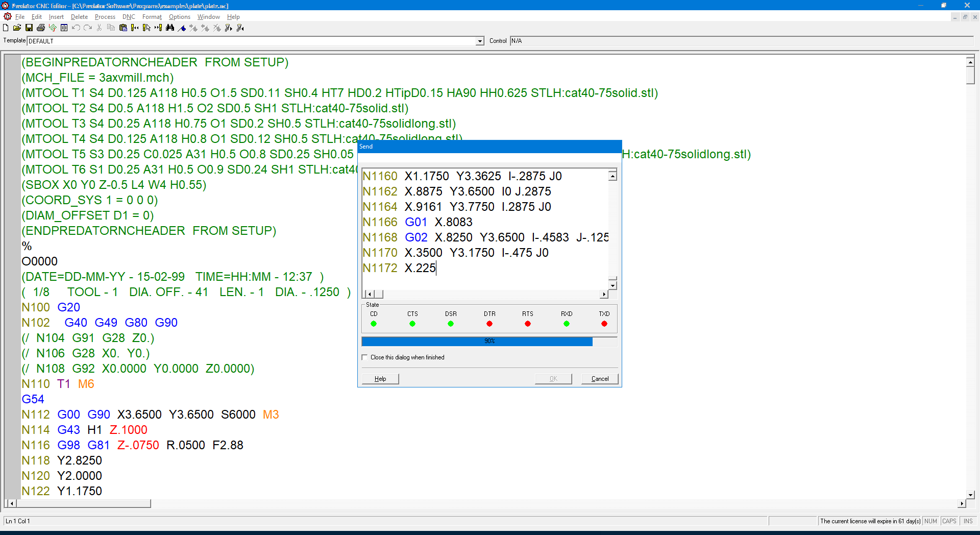Save the current CNC program
Screen dimensions: 980x535
tap(29, 28)
